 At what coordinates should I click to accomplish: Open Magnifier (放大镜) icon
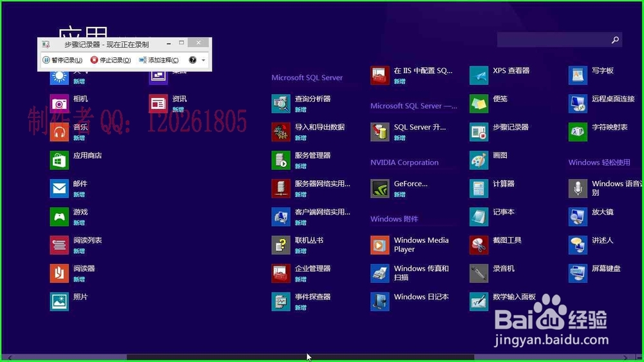point(578,217)
